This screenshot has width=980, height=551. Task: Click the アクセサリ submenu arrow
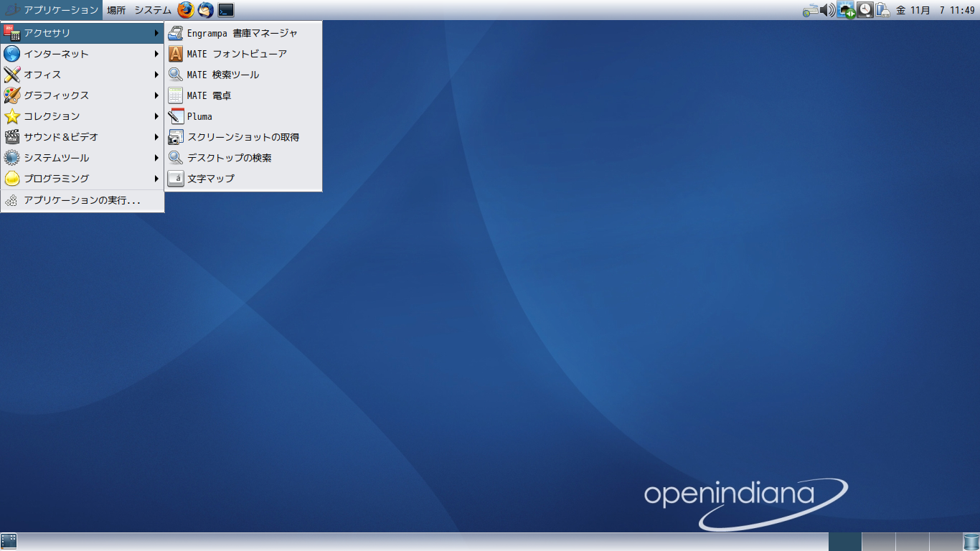(156, 33)
